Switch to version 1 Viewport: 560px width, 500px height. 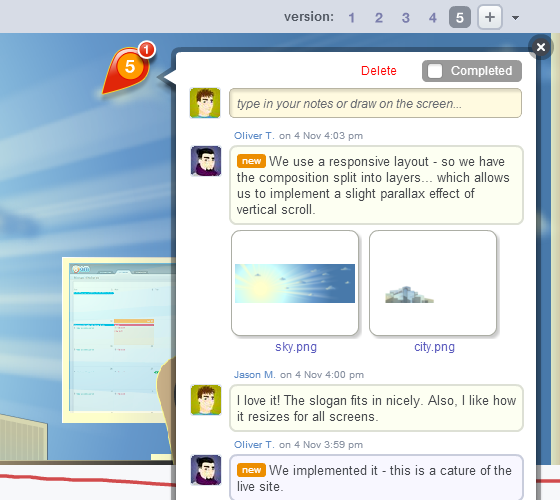(x=352, y=18)
